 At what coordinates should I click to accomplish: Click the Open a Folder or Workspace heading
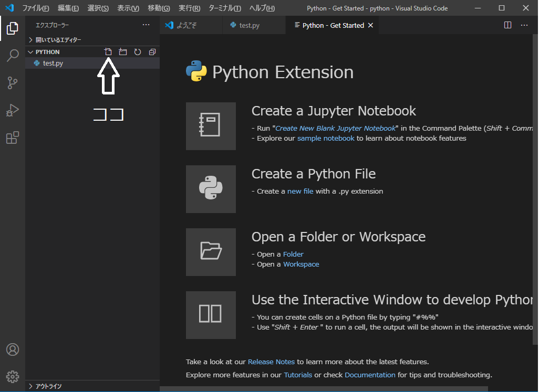[339, 237]
